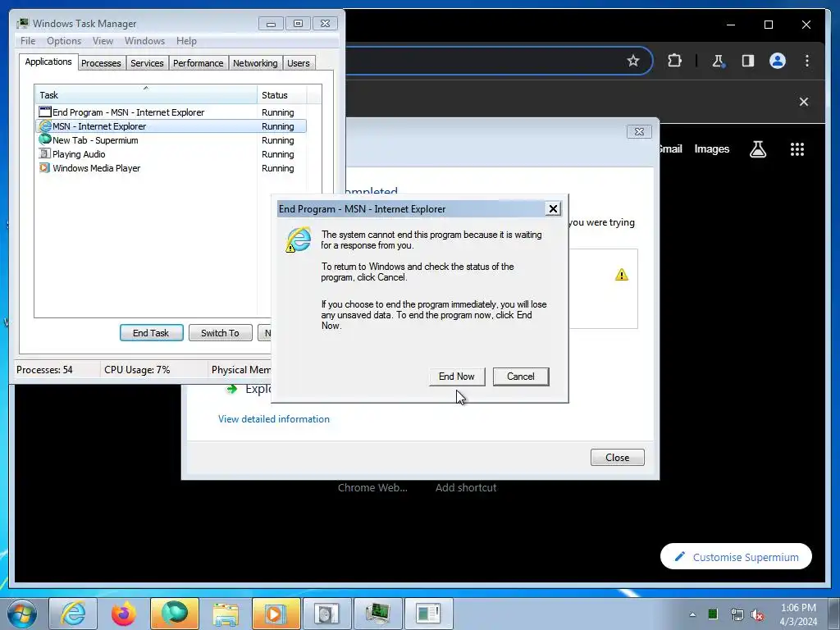The width and height of the screenshot is (840, 630).
Task: Click the Supermium icon on New Tab row
Action: click(x=45, y=139)
